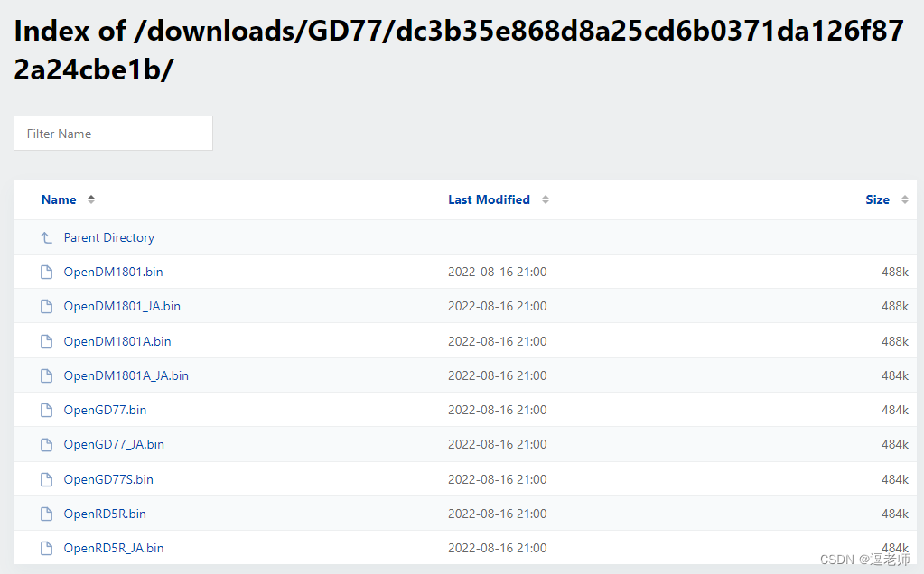Download OpenDM1801.bin
The width and height of the screenshot is (924, 574).
113,272
